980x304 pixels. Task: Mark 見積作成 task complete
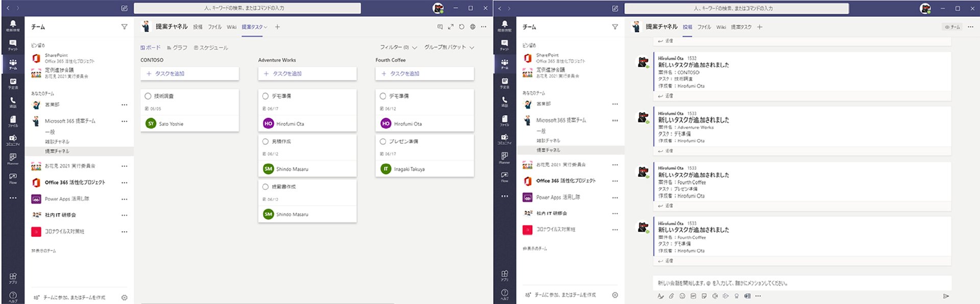point(265,141)
